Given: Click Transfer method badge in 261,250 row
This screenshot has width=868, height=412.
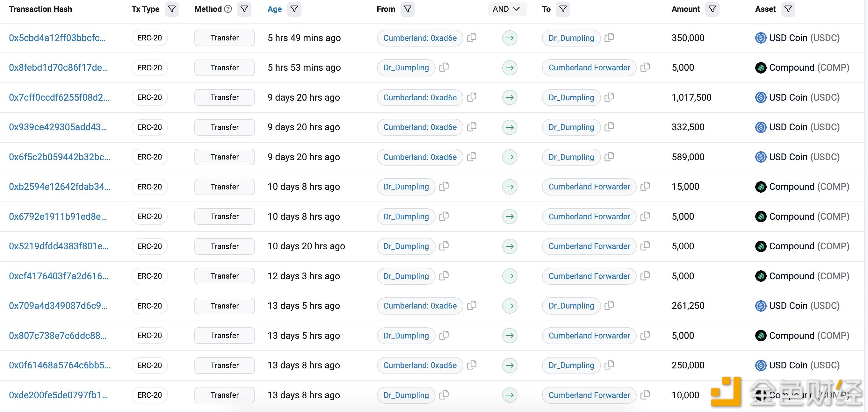Looking at the screenshot, I should 224,306.
